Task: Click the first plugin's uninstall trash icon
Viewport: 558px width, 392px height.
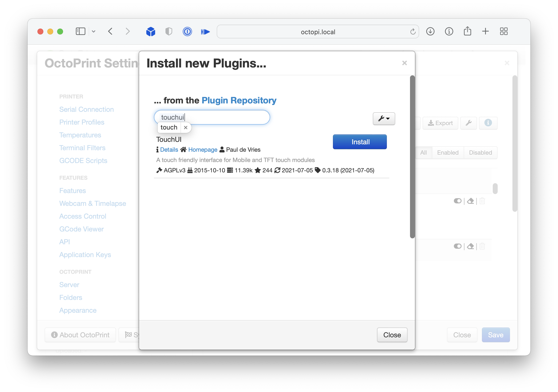Action: pyautogui.click(x=482, y=201)
